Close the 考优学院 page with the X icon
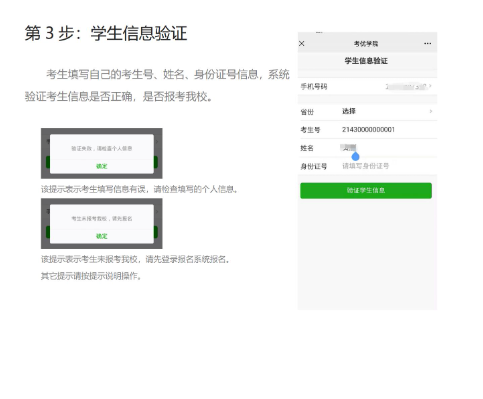 click(x=302, y=44)
